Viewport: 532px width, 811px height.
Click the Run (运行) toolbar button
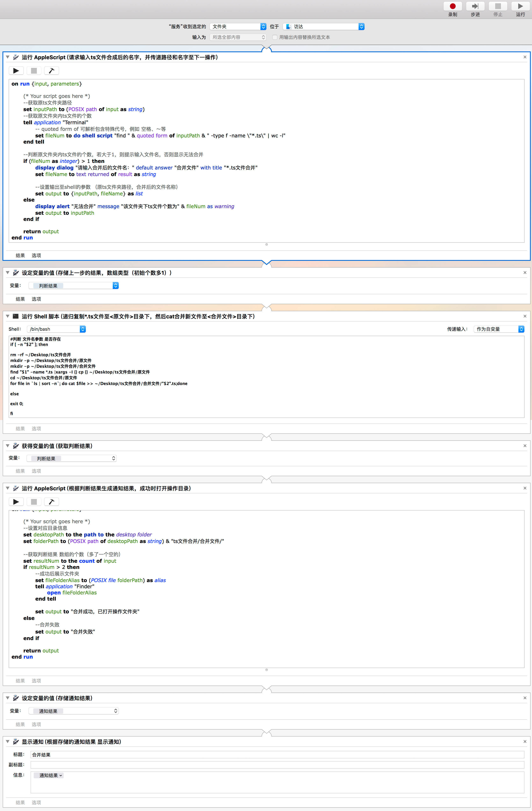tap(520, 6)
